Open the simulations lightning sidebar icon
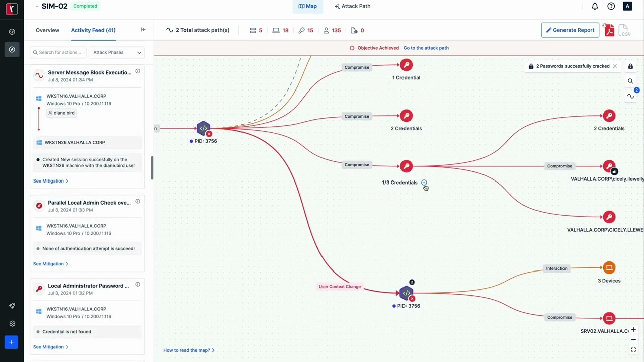The height and width of the screenshot is (362, 644). coord(12,50)
